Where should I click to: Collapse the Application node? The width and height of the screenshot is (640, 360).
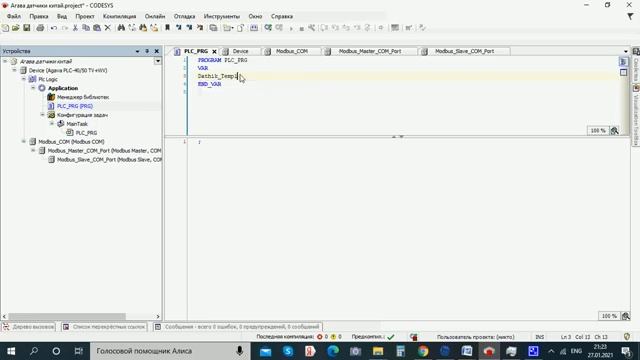33,88
